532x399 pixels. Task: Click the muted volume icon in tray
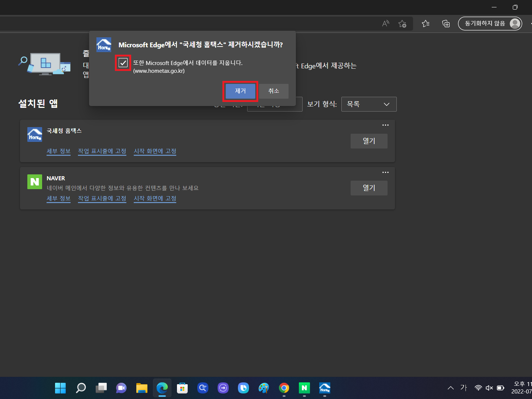(490, 388)
